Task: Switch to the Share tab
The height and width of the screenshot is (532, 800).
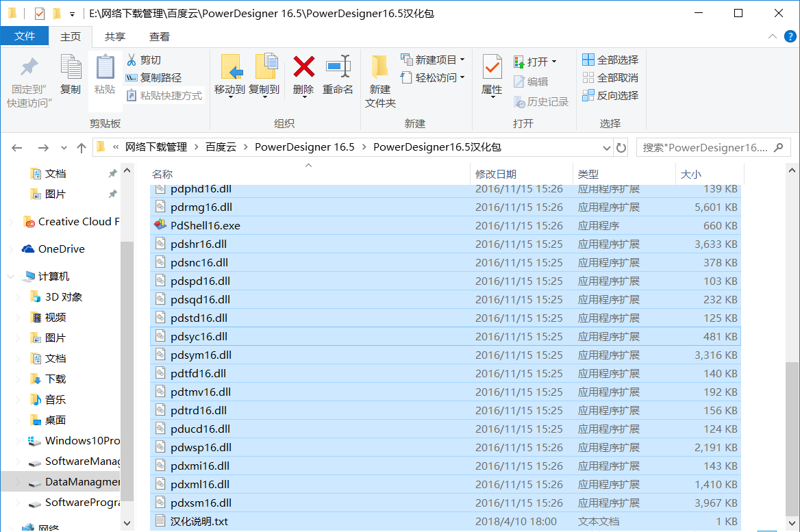Action: pos(115,37)
